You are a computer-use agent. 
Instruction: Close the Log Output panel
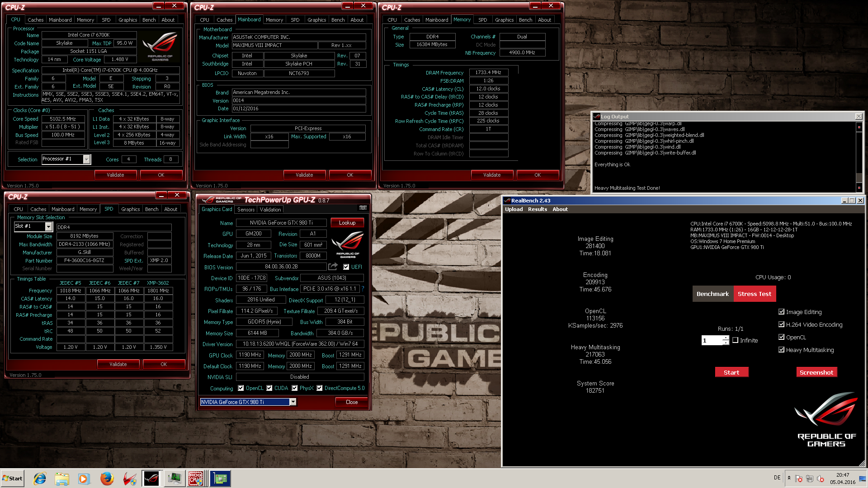(x=859, y=117)
